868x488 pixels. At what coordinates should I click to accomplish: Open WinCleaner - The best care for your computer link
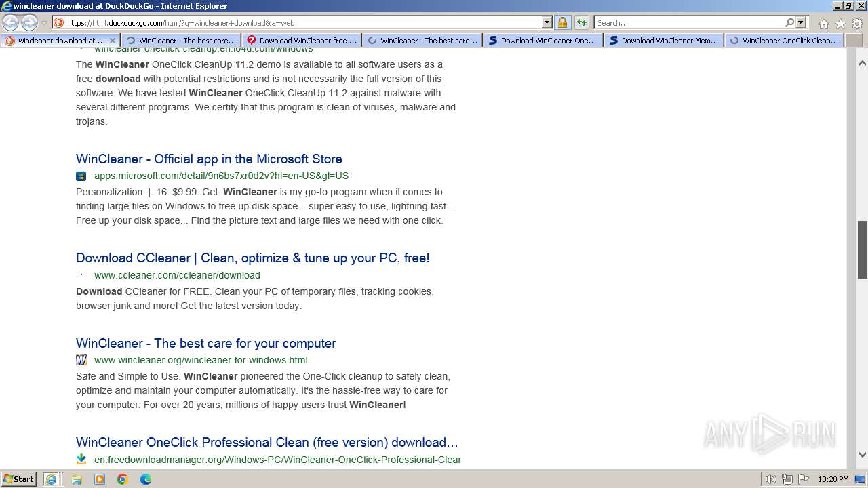click(x=206, y=343)
